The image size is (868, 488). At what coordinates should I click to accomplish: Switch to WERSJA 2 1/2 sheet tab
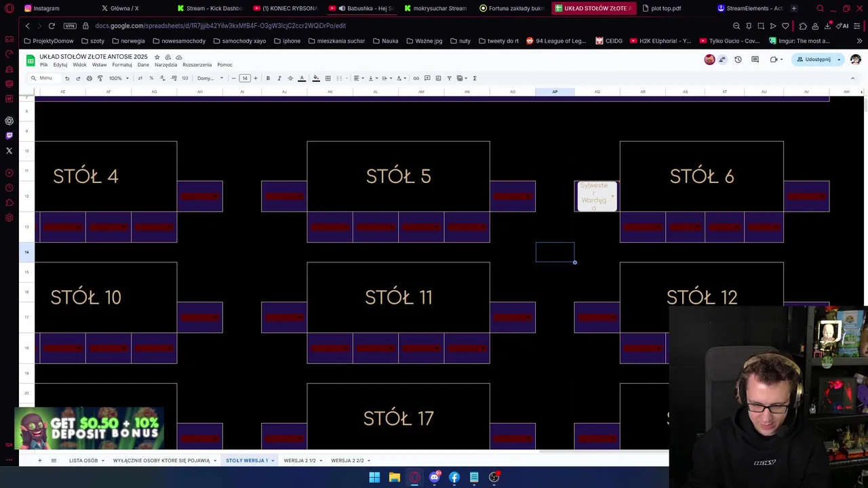(300, 460)
